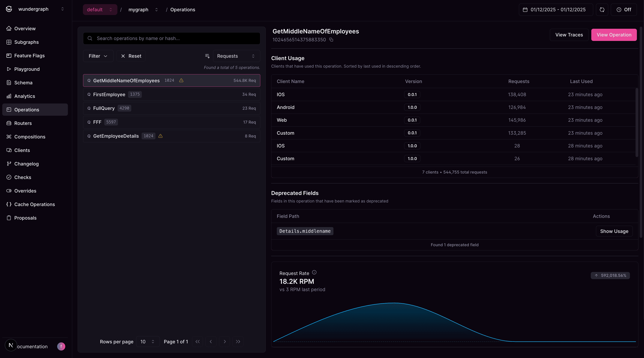Click the info icon next to Request Rate
Screen dimensions: 644x358
pos(314,273)
